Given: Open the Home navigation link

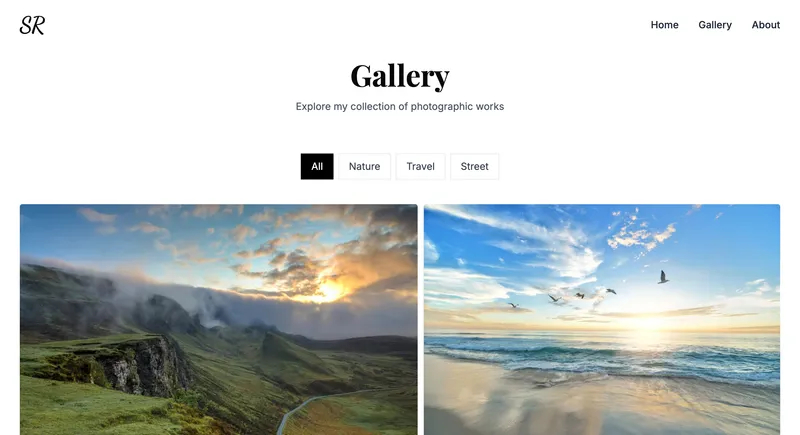Looking at the screenshot, I should tap(664, 25).
